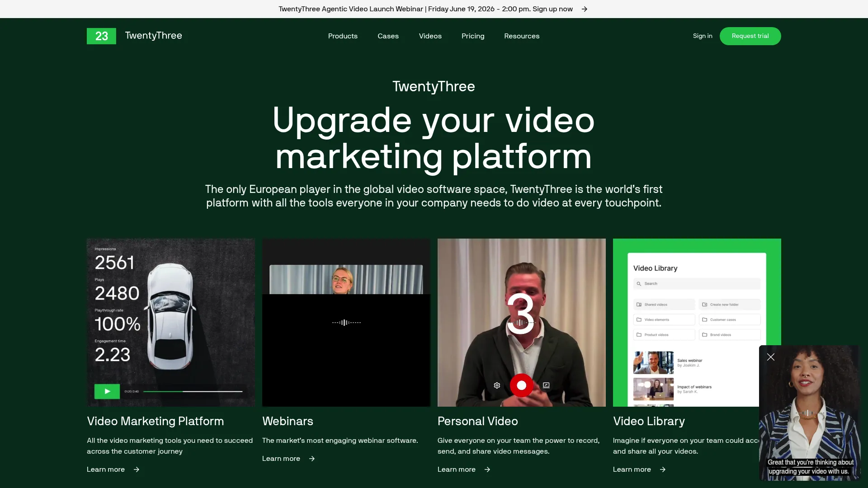Click the Video Library card heading
The height and width of the screenshot is (488, 868).
pyautogui.click(x=649, y=421)
